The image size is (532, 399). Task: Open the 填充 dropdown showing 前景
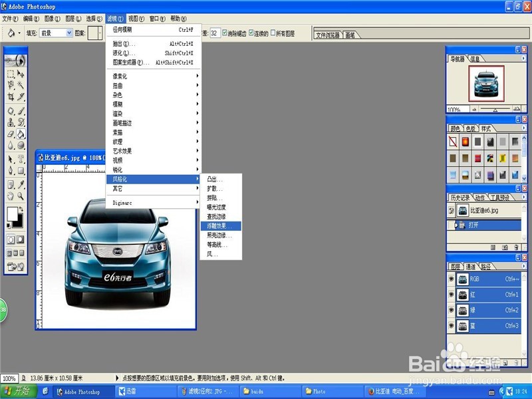[x=56, y=33]
